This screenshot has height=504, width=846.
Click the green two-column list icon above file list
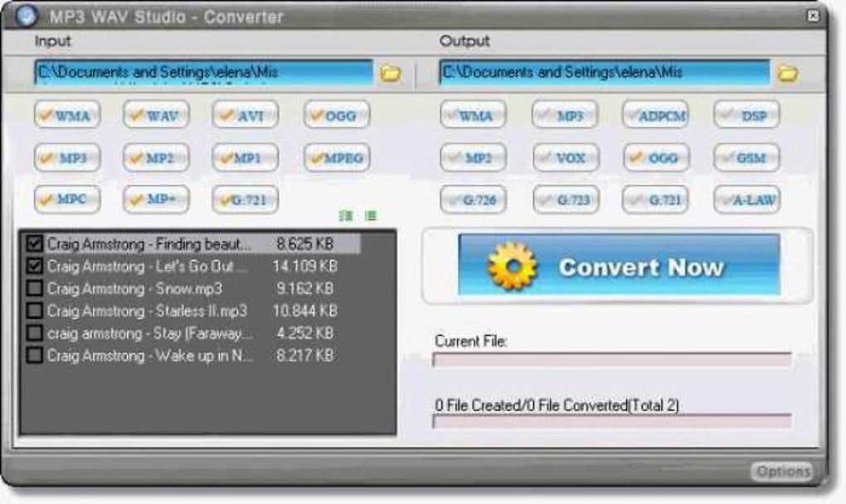coord(346,216)
